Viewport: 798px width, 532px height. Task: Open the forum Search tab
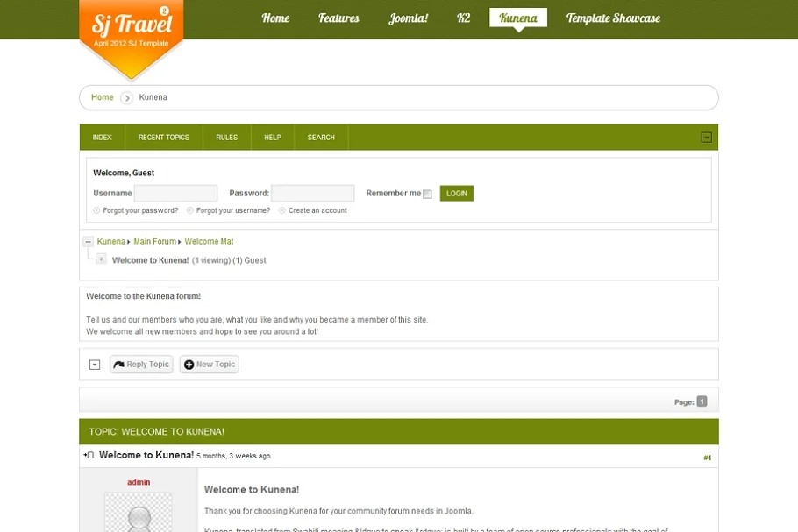[321, 138]
